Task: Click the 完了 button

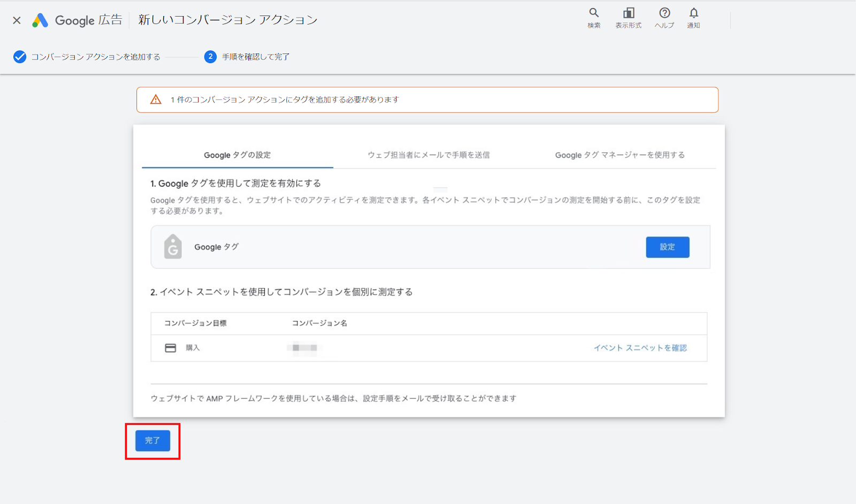Action: (x=152, y=441)
